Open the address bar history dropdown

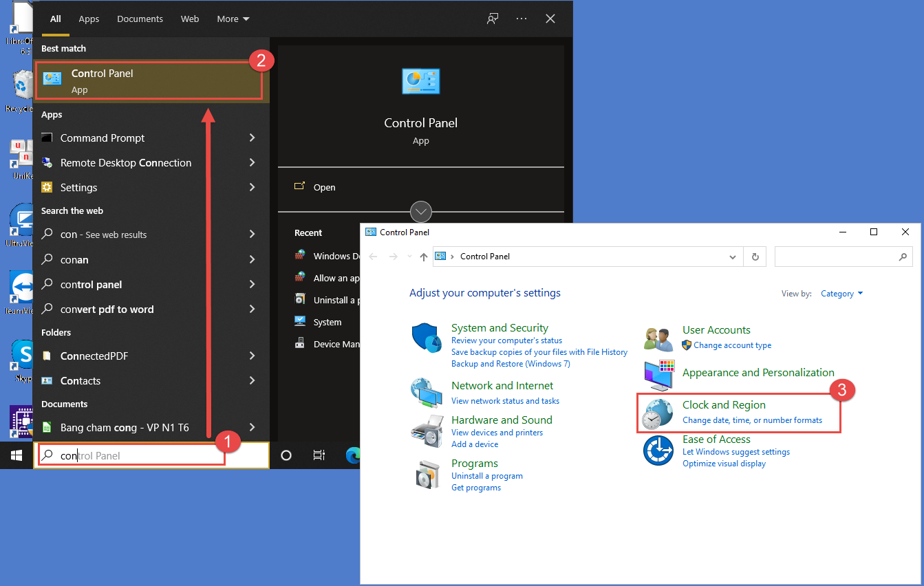click(732, 257)
